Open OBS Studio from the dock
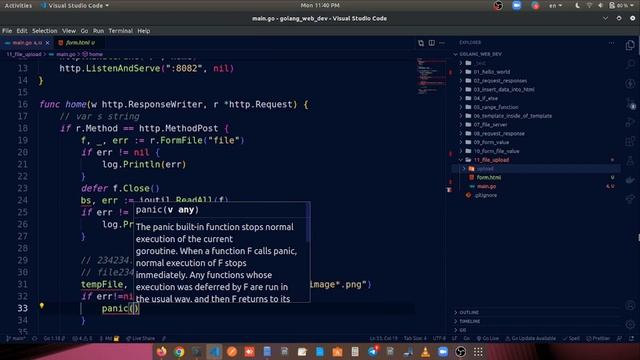640x360 pixels. pyautogui.click(x=460, y=351)
